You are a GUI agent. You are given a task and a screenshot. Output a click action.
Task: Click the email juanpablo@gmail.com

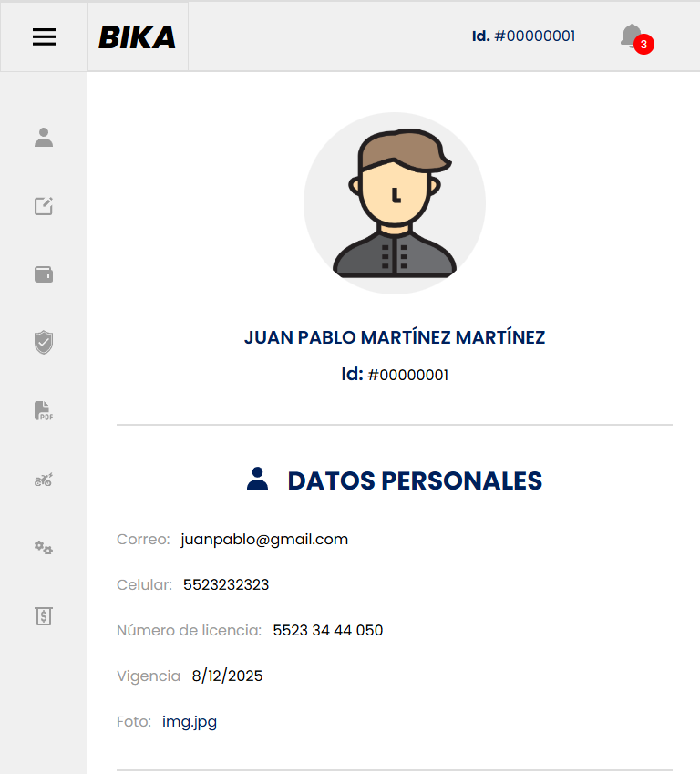pyautogui.click(x=264, y=539)
